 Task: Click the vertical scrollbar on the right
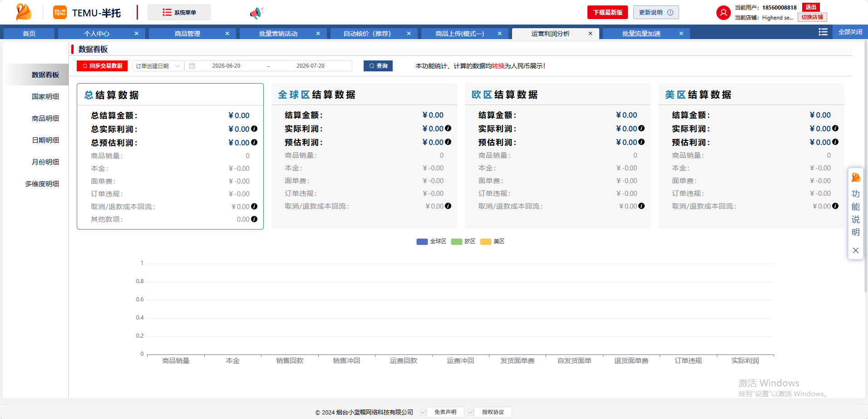coord(866,166)
